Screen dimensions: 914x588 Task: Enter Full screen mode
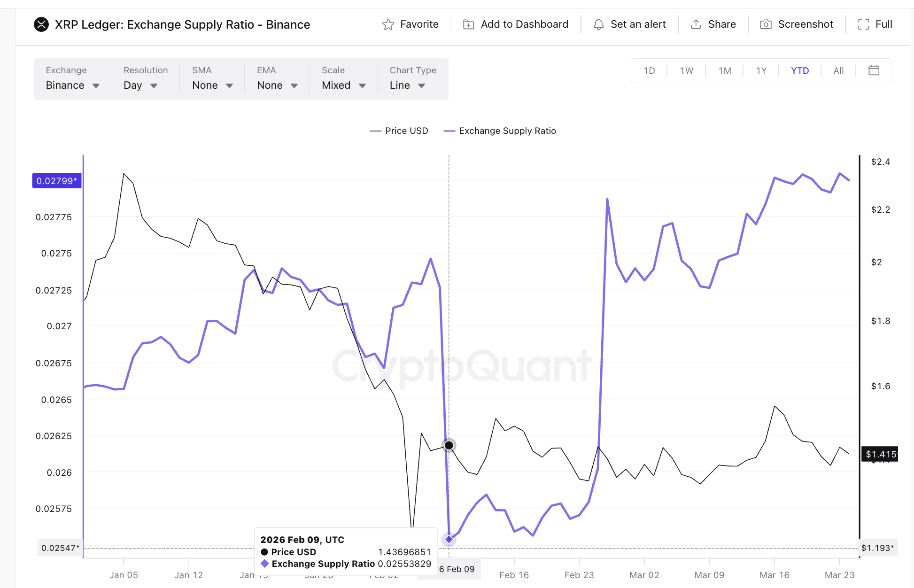tap(875, 24)
